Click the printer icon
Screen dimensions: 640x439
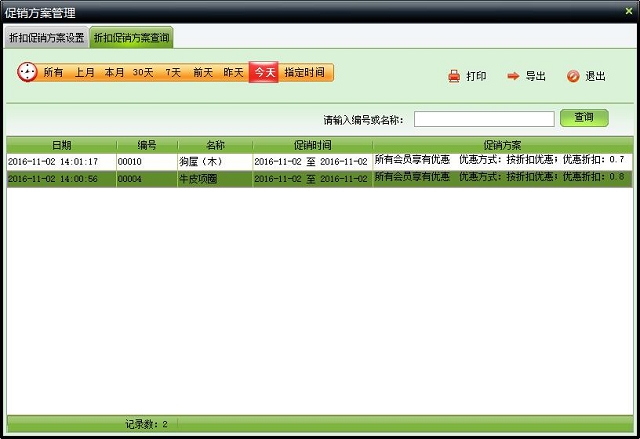[454, 76]
